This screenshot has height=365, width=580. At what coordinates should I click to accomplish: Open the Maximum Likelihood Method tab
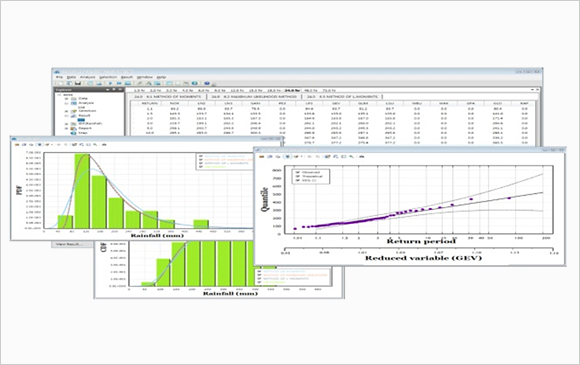[254, 97]
